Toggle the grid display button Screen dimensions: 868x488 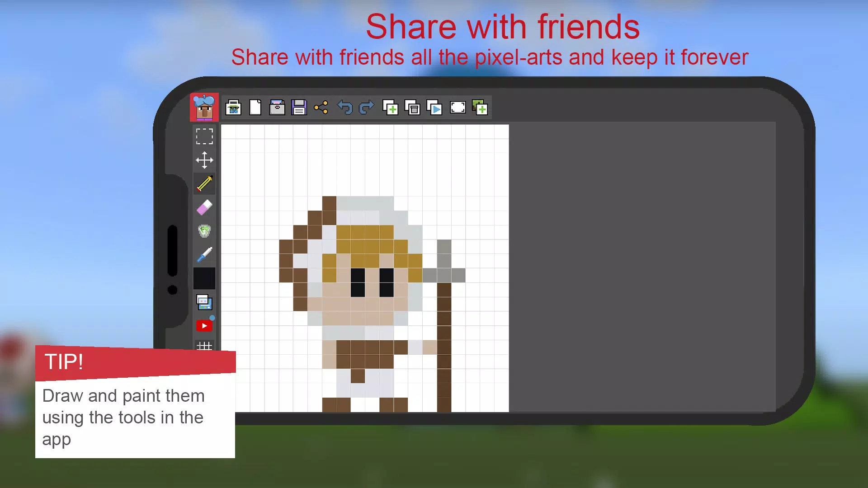204,346
